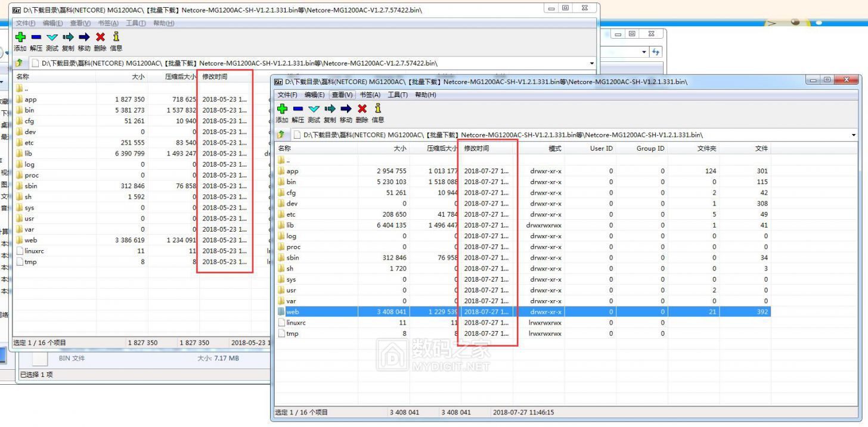
Task: Select lib folder in front window
Action: click(290, 225)
